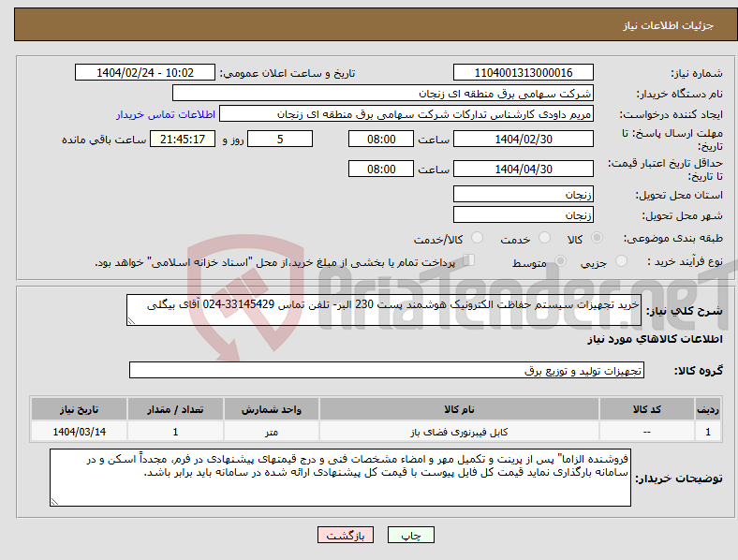The height and width of the screenshot is (560, 738).
Task: Select the جزیی purchase type radio
Action: (621, 260)
